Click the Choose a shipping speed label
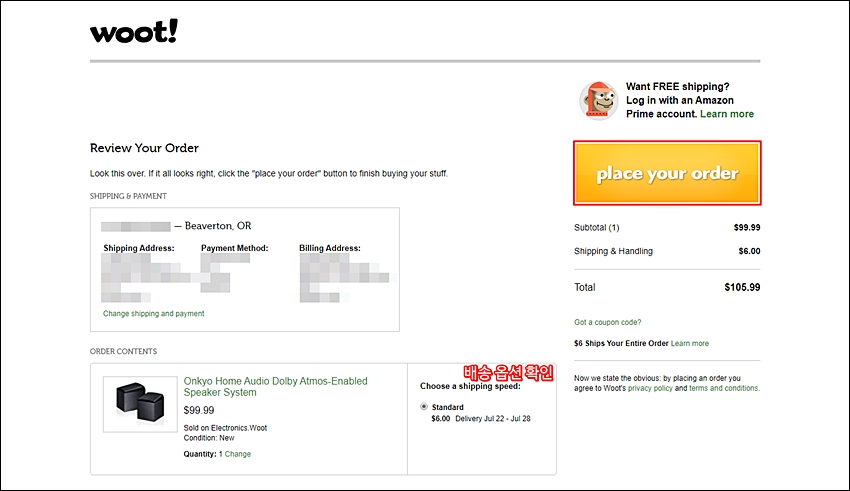The width and height of the screenshot is (850, 491). [x=470, y=386]
